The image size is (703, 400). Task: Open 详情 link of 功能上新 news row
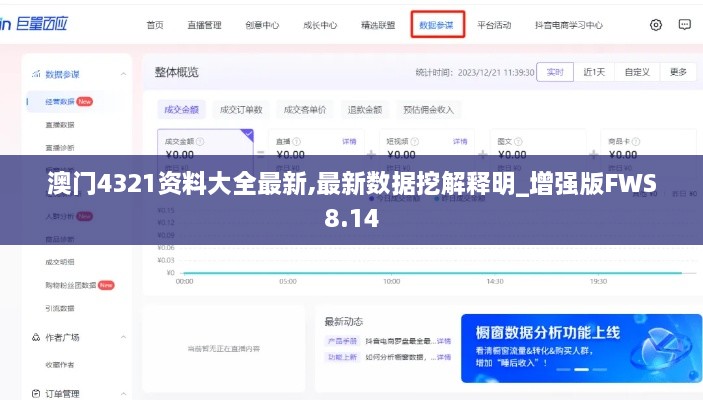tap(444, 357)
